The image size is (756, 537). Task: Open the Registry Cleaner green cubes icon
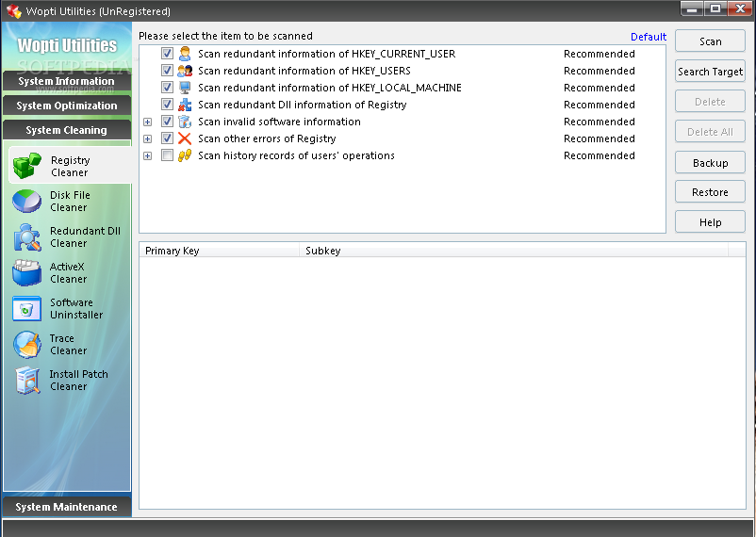26,166
